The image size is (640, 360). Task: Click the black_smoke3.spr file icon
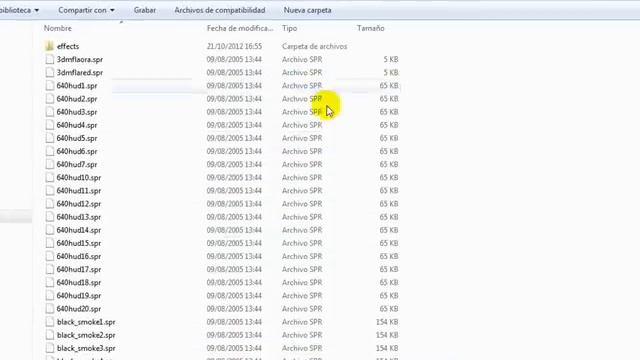(x=50, y=348)
